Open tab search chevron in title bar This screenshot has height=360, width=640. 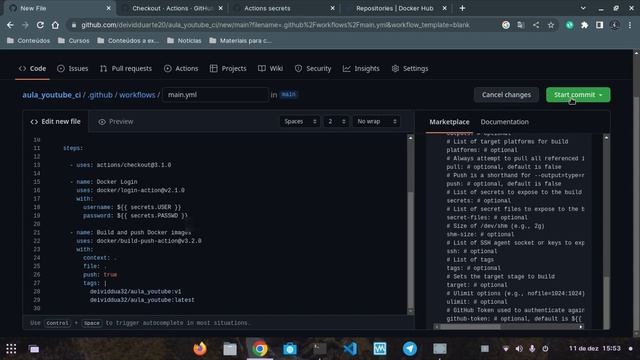click(583, 8)
